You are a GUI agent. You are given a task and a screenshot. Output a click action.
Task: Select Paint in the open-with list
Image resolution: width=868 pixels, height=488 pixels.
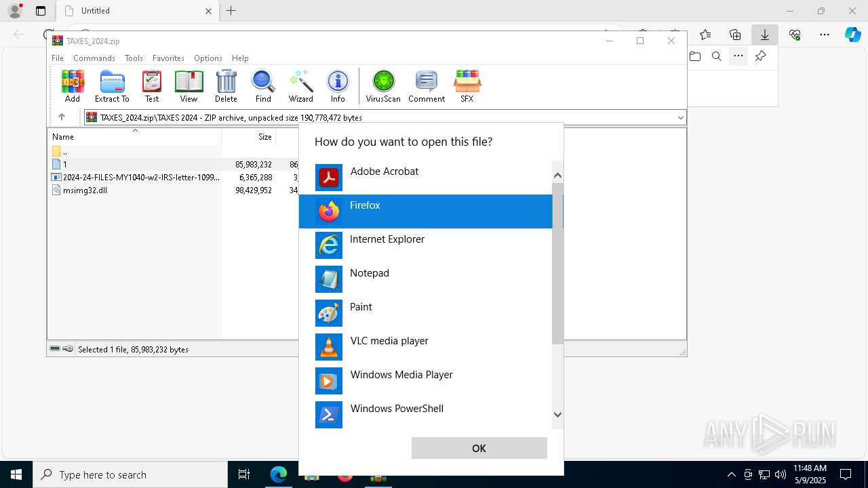coord(426,313)
